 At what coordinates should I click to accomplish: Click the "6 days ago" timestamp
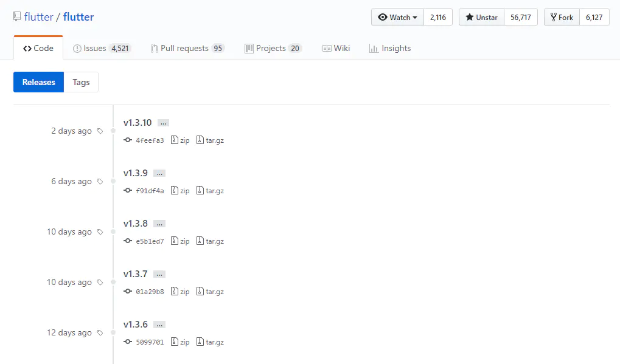pyautogui.click(x=71, y=182)
